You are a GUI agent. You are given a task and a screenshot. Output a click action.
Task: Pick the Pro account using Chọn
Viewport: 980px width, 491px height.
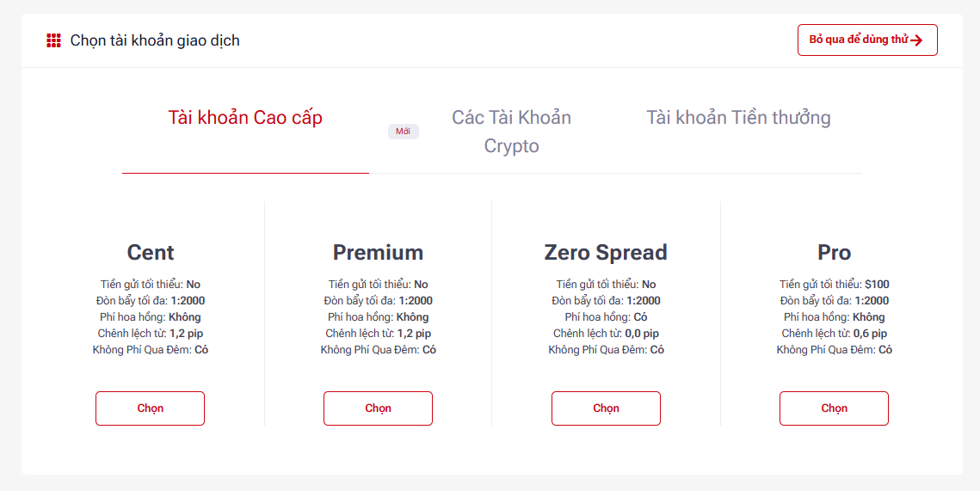(x=834, y=408)
